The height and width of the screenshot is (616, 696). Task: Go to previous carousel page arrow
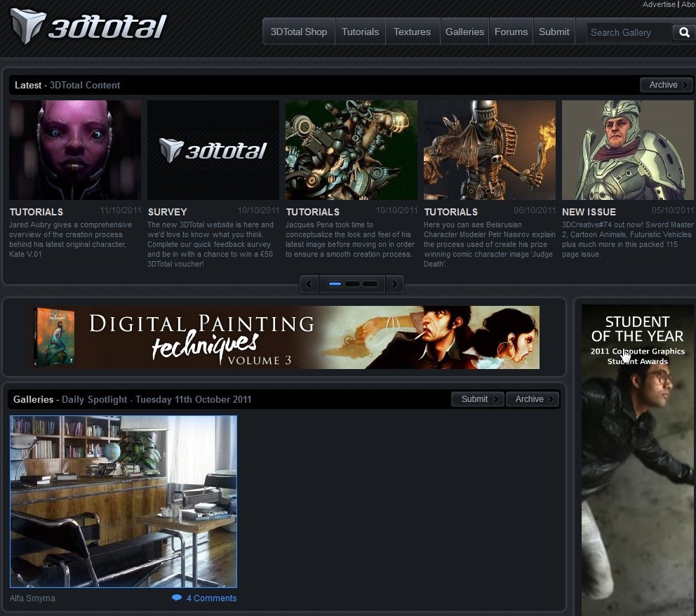(x=309, y=284)
